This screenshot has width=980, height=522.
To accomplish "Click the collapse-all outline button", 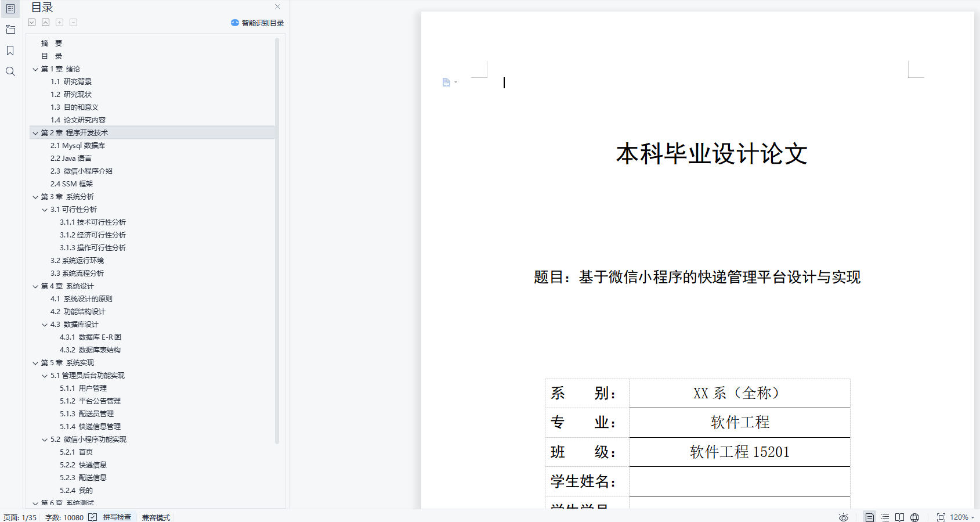I will (x=46, y=23).
